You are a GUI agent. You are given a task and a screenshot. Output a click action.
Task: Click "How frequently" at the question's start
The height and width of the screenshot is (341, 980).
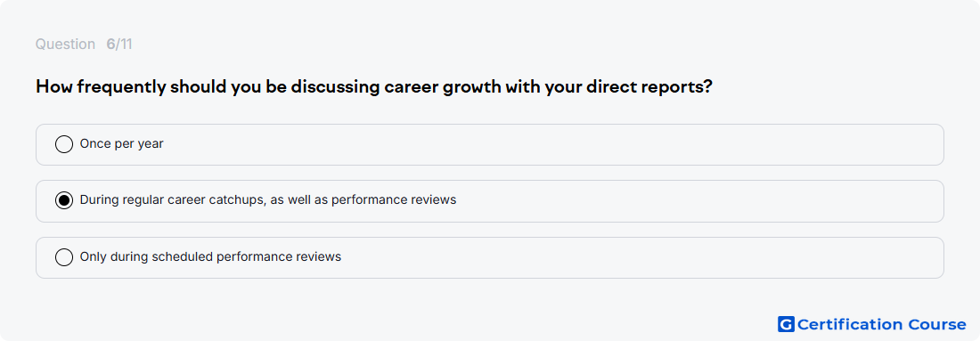point(100,87)
